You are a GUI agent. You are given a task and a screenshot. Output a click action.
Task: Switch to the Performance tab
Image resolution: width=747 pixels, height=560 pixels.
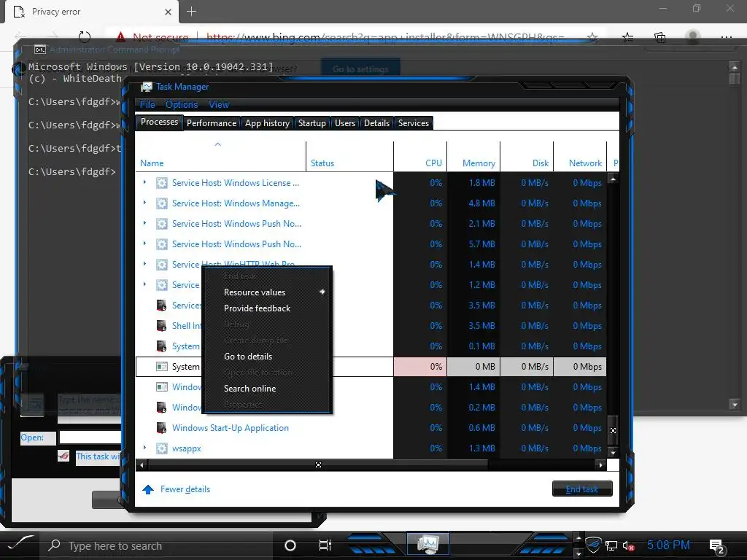(212, 123)
